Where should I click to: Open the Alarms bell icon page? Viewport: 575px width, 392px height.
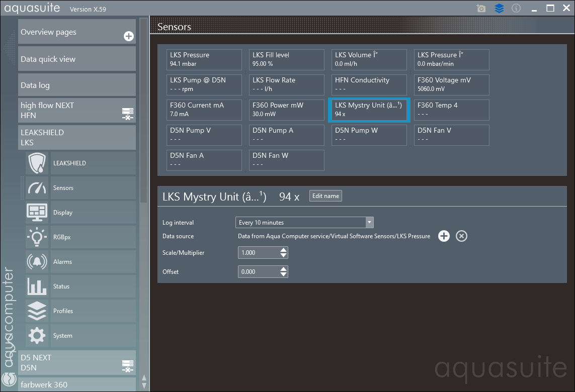(37, 262)
